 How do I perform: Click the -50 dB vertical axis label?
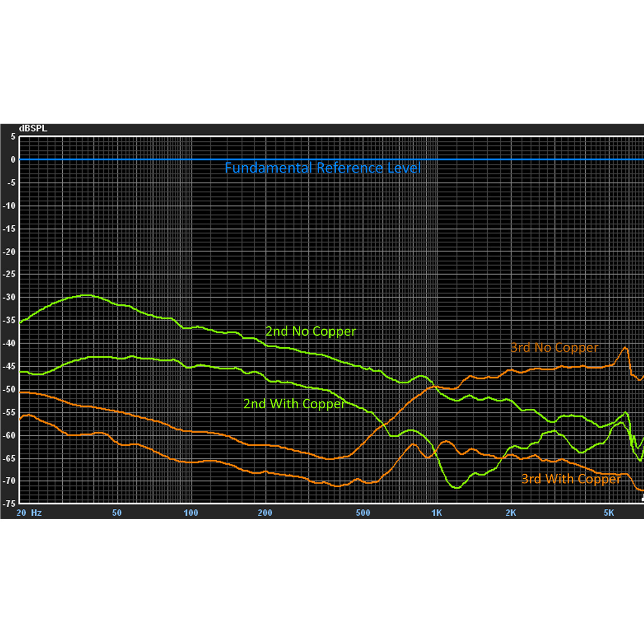click(x=9, y=389)
